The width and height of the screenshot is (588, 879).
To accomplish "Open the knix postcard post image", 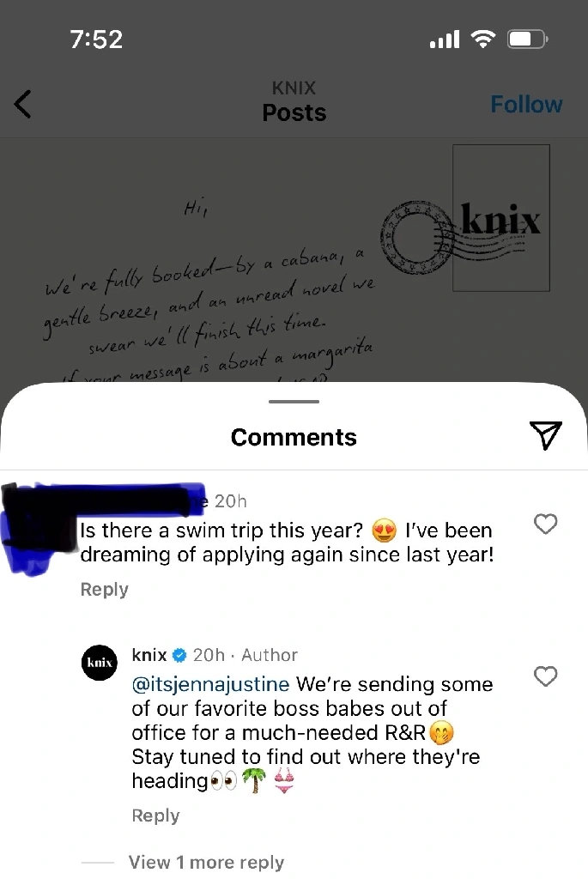I will pos(294,261).
